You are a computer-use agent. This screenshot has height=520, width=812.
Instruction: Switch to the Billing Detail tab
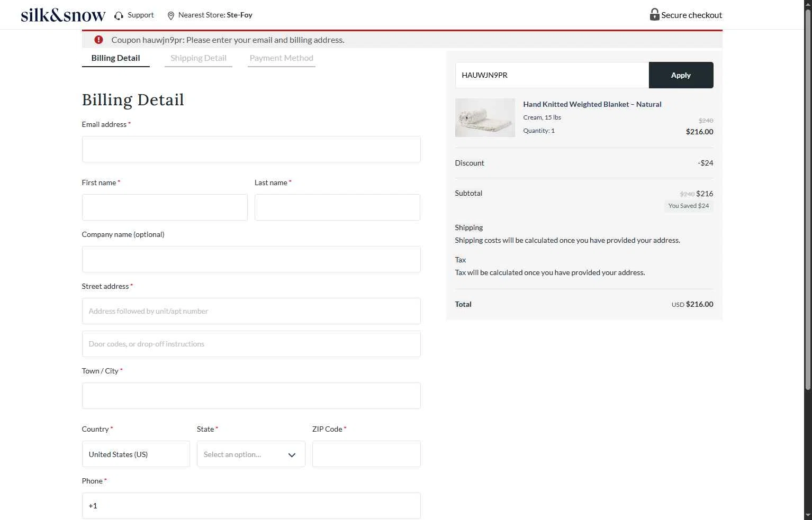[115, 58]
